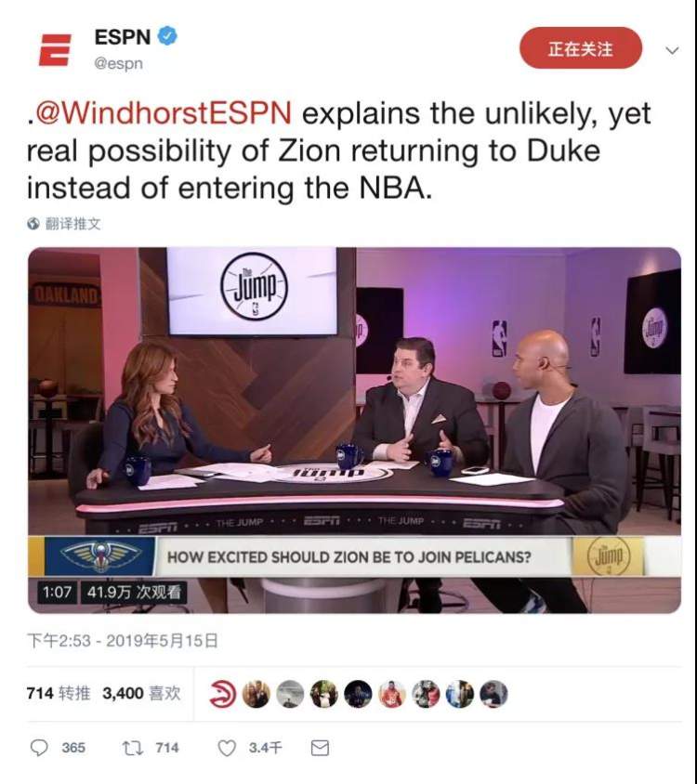
Task: Open the @WindhorstESPN mention link
Action: coord(159,113)
